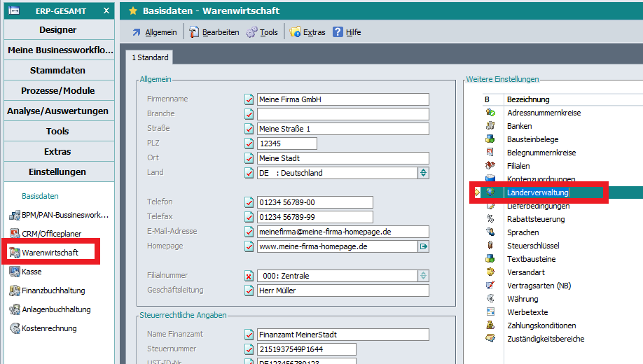Select Zahlungskonditionen in the settings list

[541, 325]
